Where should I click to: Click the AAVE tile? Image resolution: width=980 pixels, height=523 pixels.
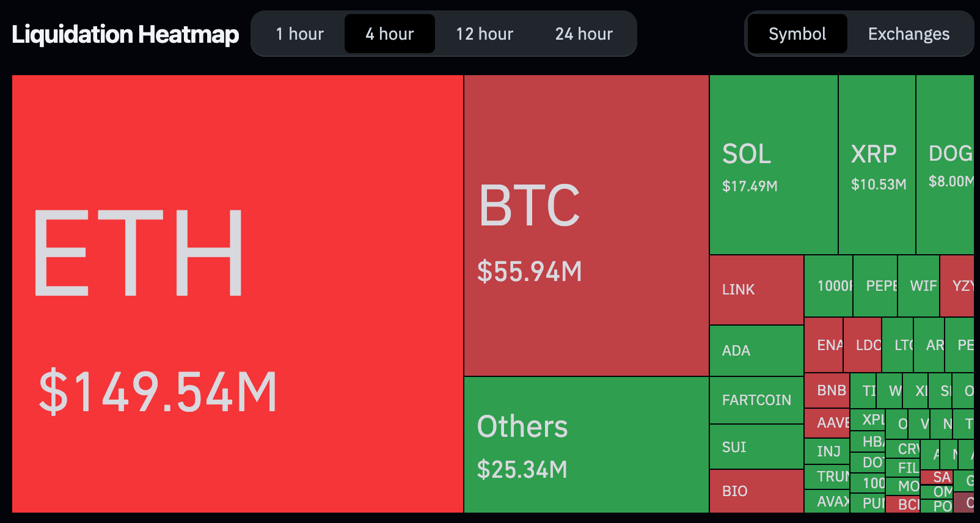coord(828,423)
